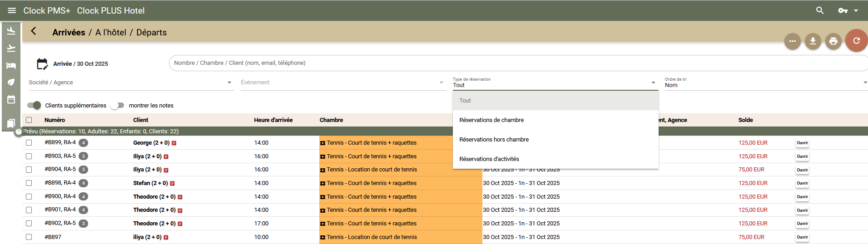Click the print round button

click(833, 41)
